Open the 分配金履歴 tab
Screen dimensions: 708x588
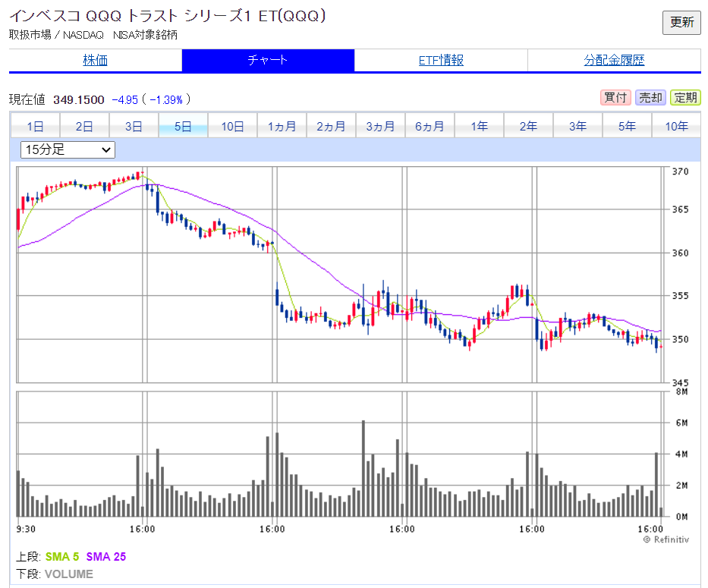click(614, 60)
